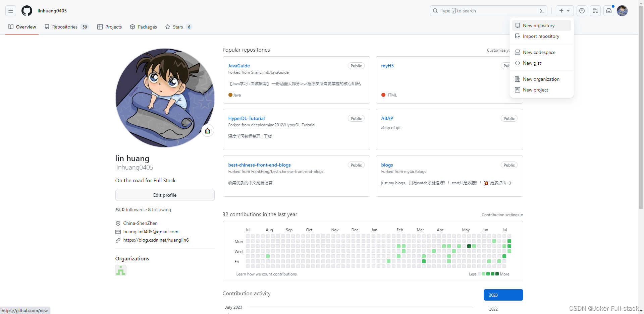This screenshot has height=314, width=644.
Task: Open the myH5 repository link
Action: point(387,66)
